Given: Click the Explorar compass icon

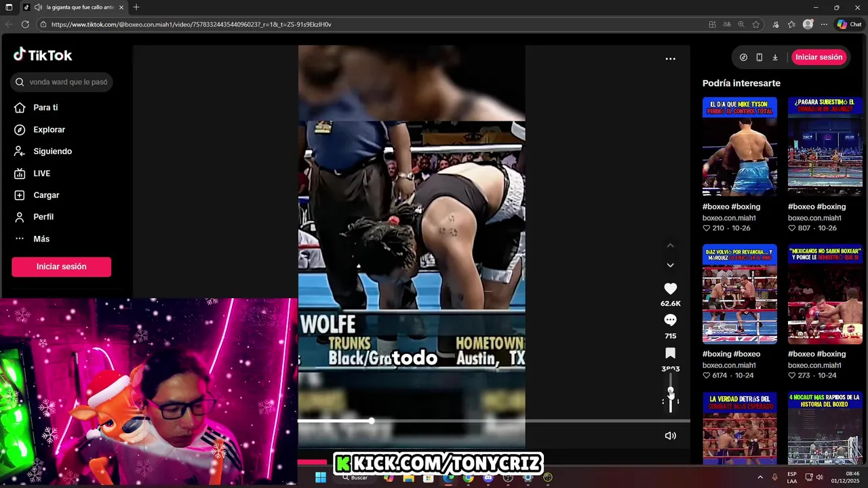Looking at the screenshot, I should click(20, 129).
